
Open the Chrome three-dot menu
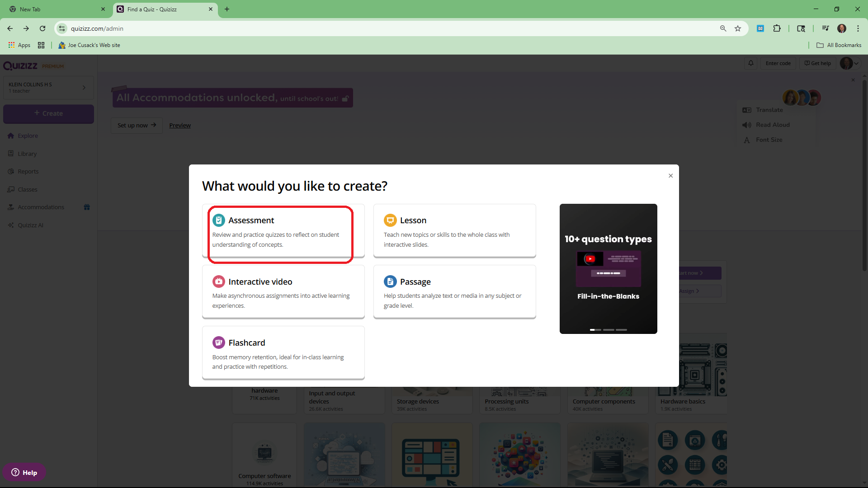click(x=858, y=28)
